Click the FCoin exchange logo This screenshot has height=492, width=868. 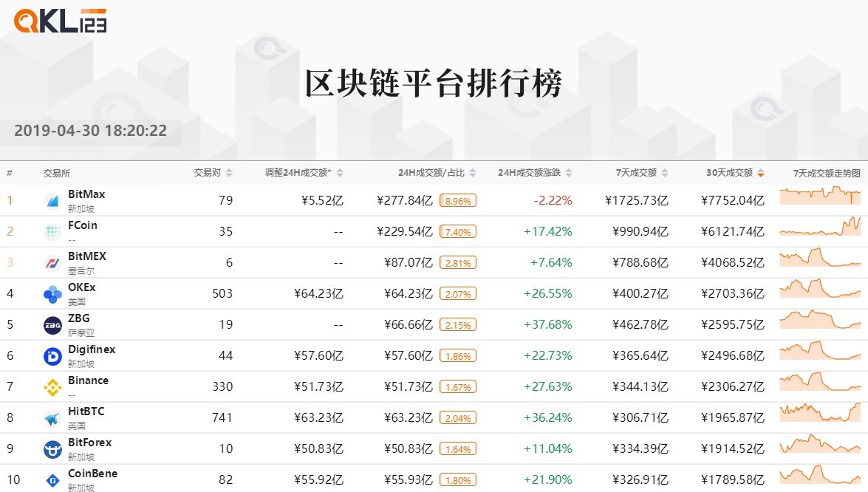click(52, 230)
